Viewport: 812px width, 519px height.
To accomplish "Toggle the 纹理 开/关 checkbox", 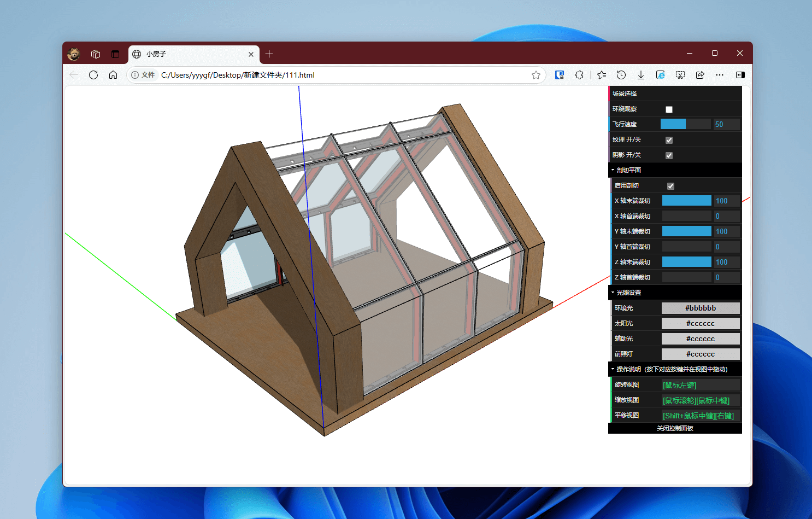I will point(669,140).
